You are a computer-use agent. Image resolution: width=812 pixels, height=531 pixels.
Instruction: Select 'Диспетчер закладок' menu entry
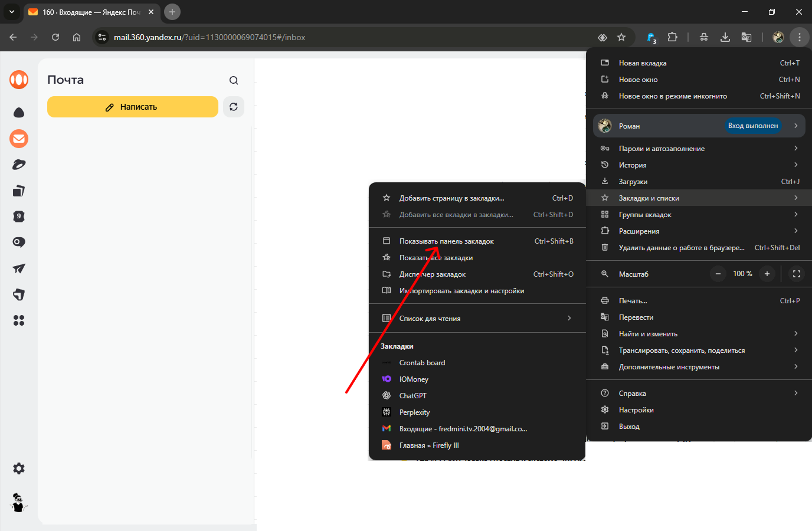point(433,274)
